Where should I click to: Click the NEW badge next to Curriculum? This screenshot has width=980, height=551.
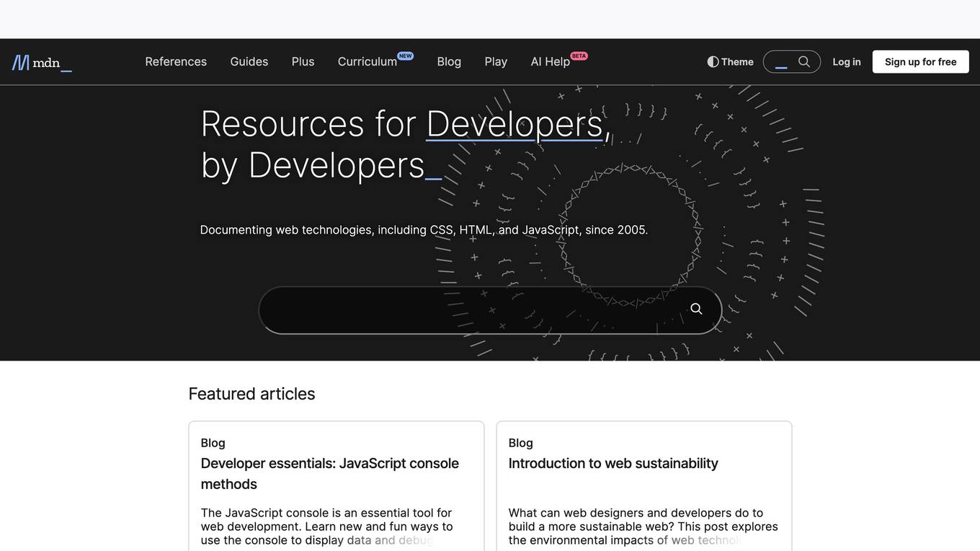(x=406, y=56)
